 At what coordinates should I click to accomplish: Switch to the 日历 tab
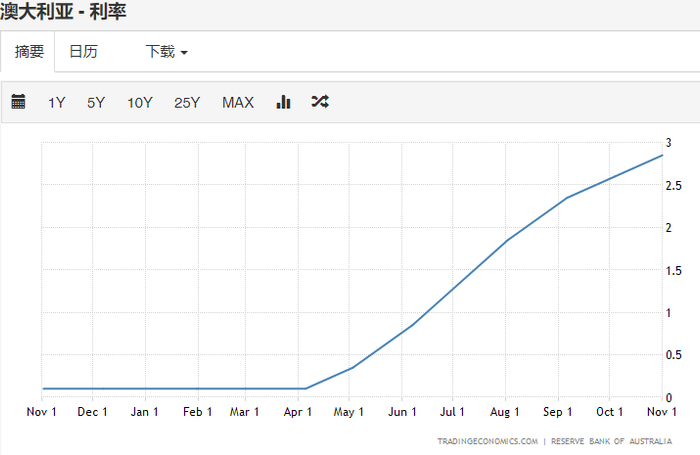[83, 51]
